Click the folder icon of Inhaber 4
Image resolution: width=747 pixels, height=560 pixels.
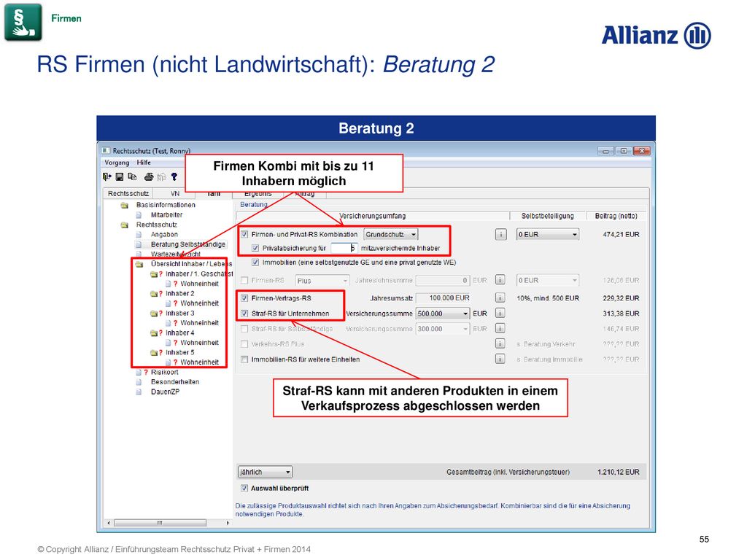pyautogui.click(x=153, y=332)
